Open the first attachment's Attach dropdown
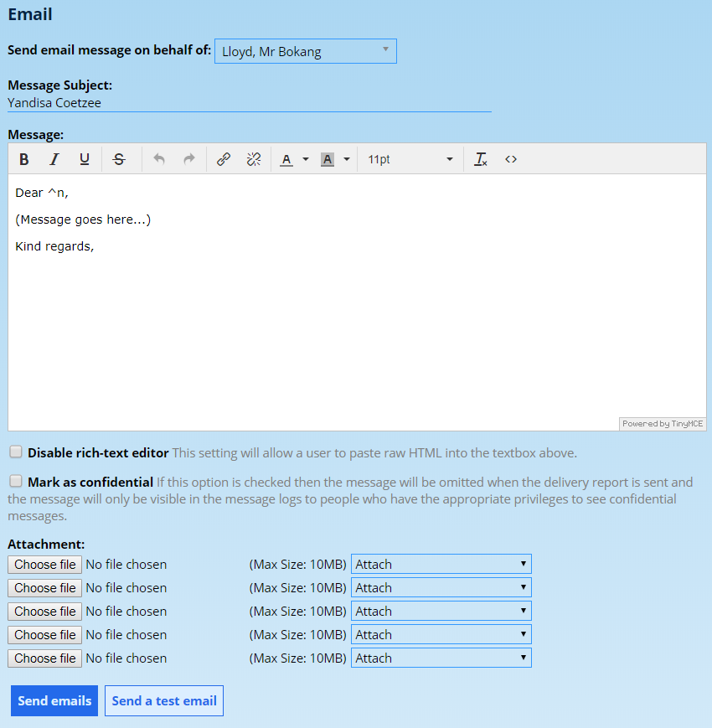This screenshot has width=712, height=728. pyautogui.click(x=441, y=565)
